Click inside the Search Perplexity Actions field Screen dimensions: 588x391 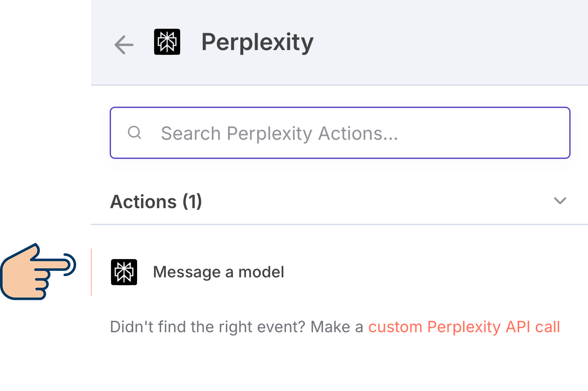click(305, 133)
